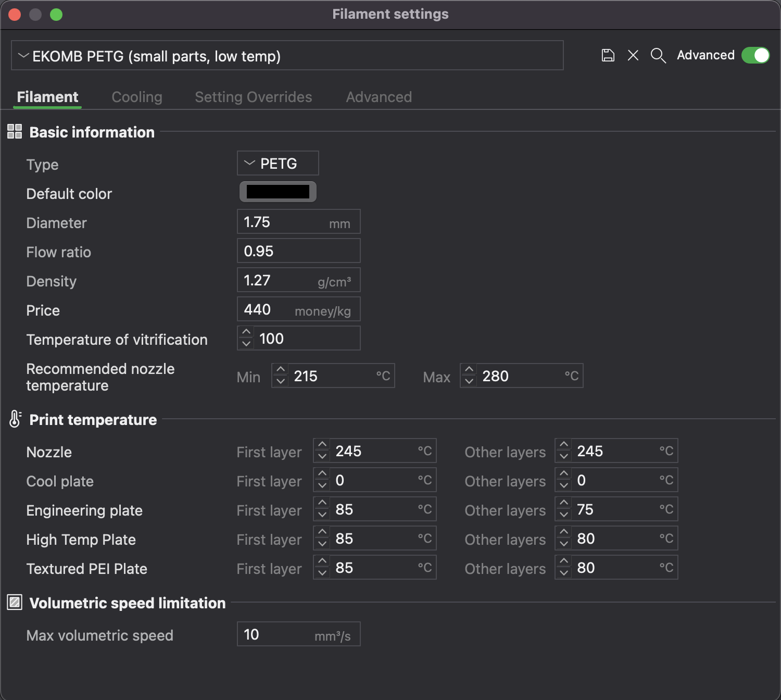Click the Flow ratio input field
This screenshot has width=781, height=700.
[298, 251]
